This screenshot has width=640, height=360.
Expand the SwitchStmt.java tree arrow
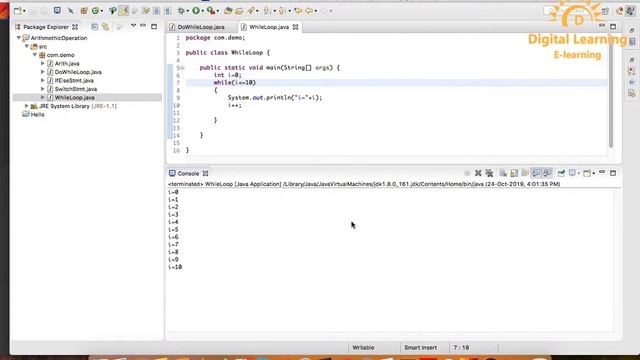coord(42,89)
